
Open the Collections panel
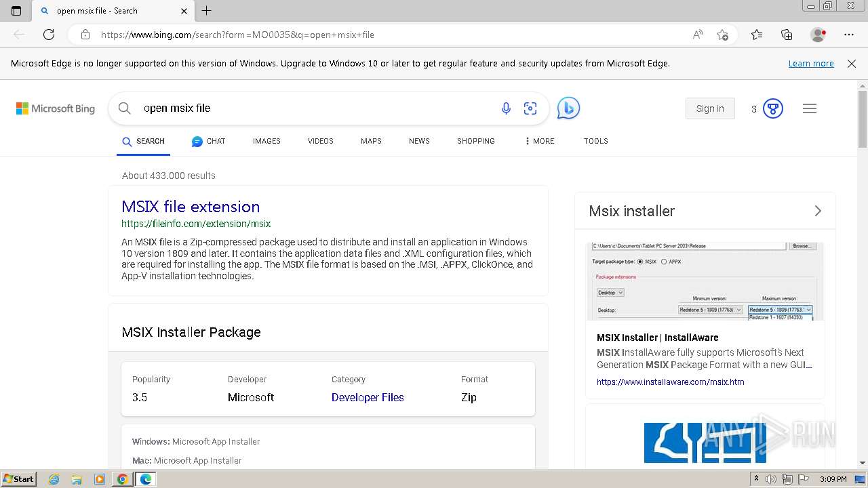pyautogui.click(x=787, y=35)
